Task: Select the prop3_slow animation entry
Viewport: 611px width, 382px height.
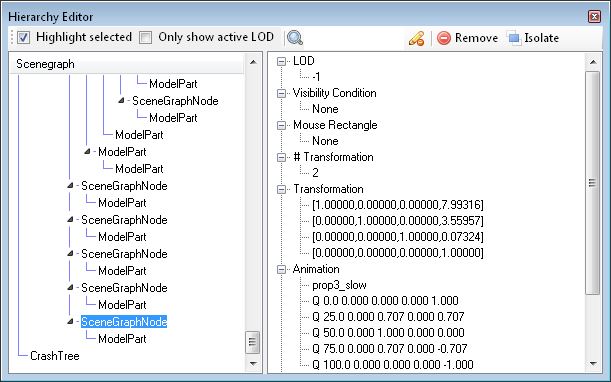Action: coord(339,285)
